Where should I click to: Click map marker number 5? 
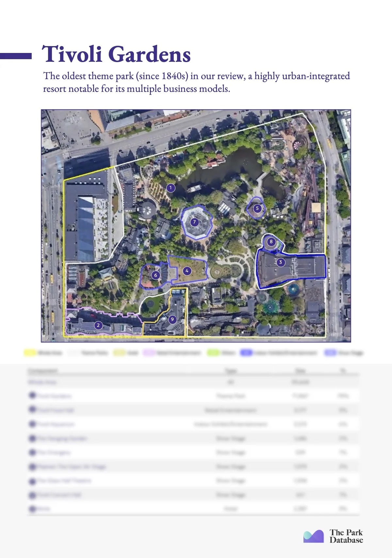tap(257, 208)
